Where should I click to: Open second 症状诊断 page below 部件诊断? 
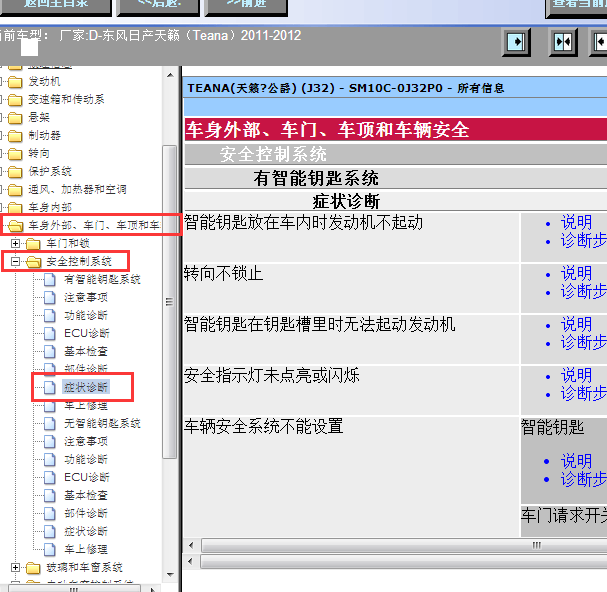pos(86,531)
